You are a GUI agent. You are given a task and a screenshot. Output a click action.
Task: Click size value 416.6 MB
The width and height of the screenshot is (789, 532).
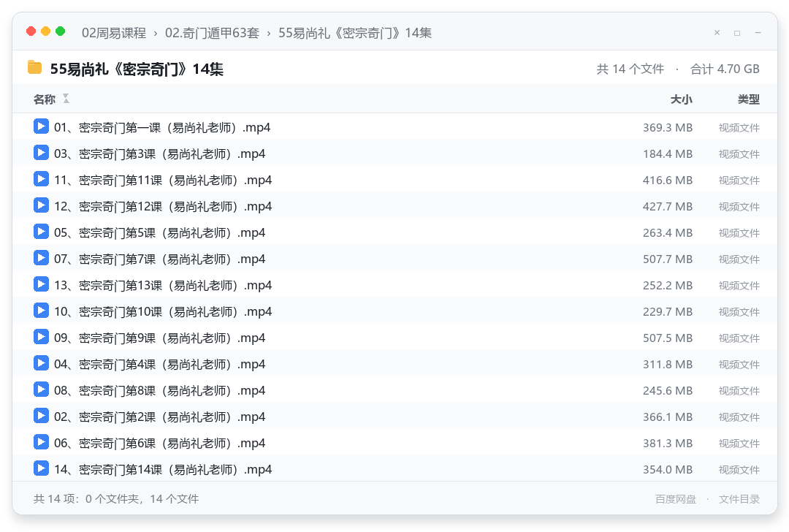pyautogui.click(x=667, y=180)
